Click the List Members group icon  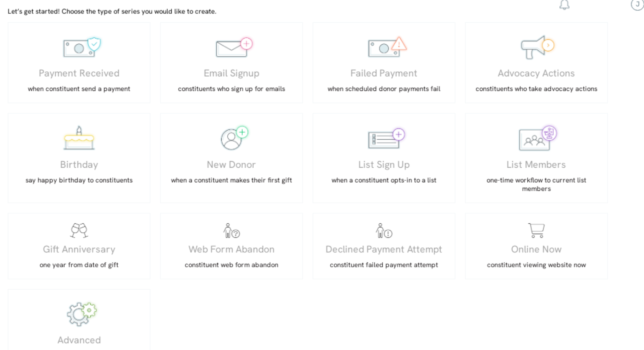point(538,138)
